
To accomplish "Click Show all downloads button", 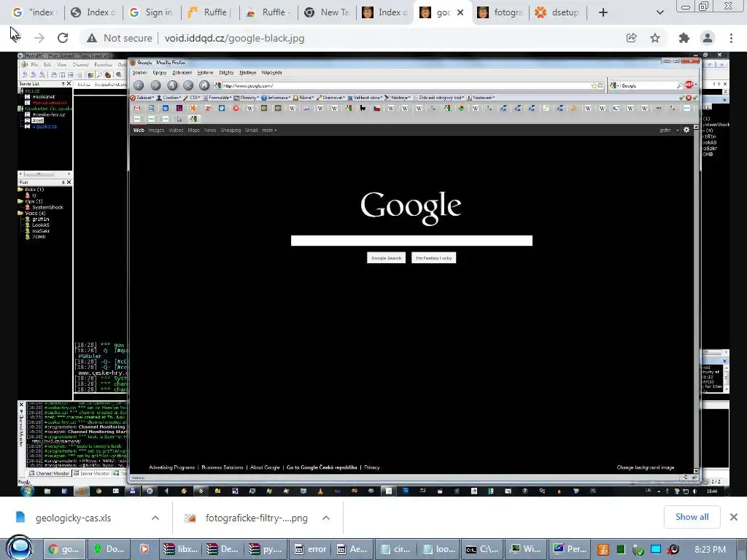I will point(692,517).
